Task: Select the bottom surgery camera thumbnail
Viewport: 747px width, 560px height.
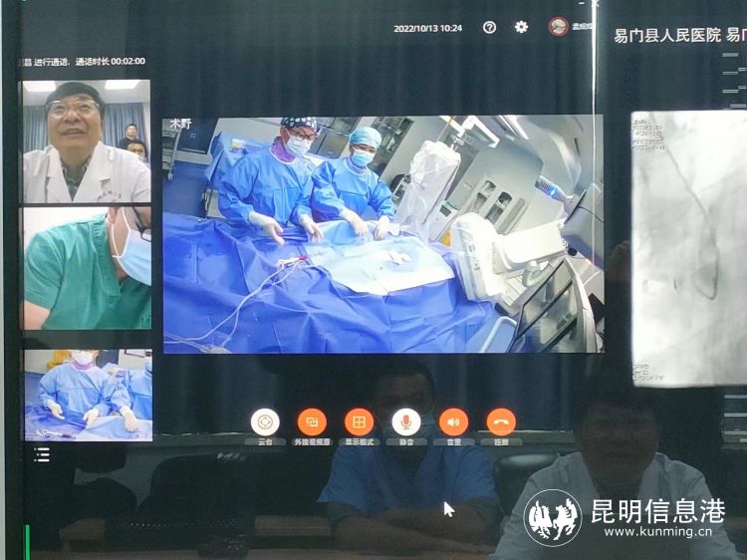Action: pos(88,395)
